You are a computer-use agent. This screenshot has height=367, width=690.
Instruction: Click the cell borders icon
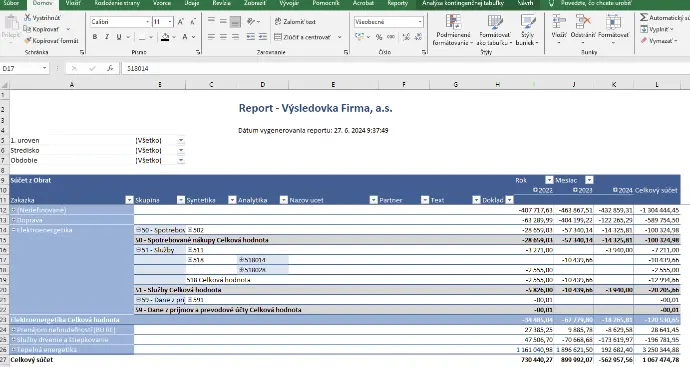[142, 37]
